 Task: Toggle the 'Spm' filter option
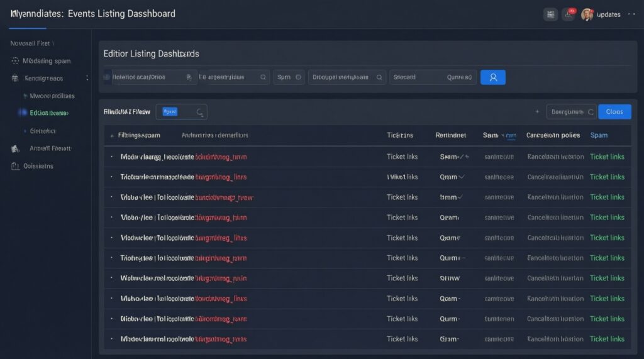289,77
